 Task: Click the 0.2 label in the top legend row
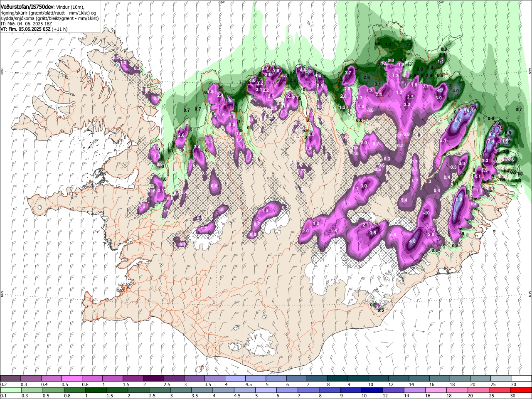3,384
